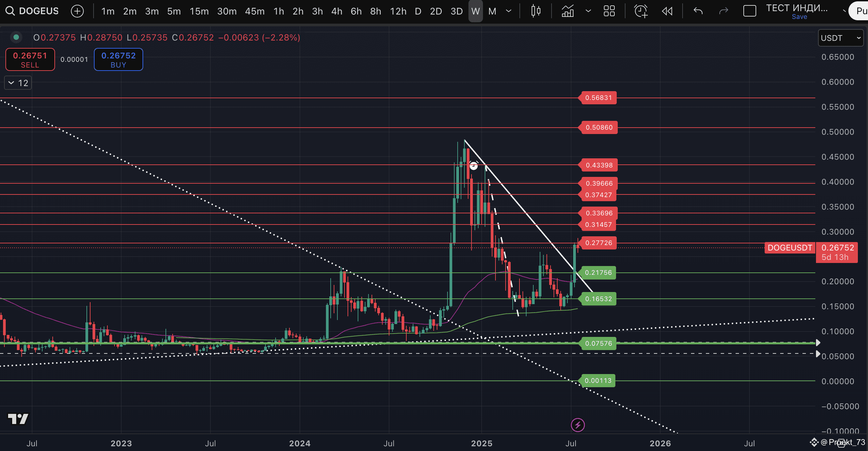The height and width of the screenshot is (451, 868).
Task: Select the 2D timeframe
Action: click(436, 11)
